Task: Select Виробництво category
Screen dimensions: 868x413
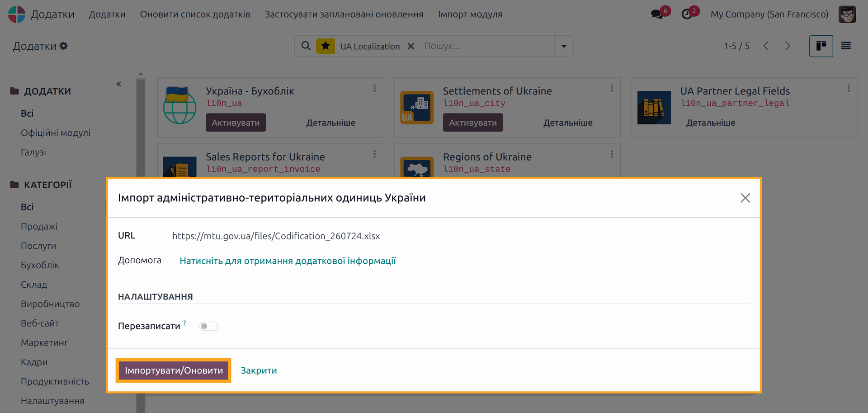Action: [50, 304]
